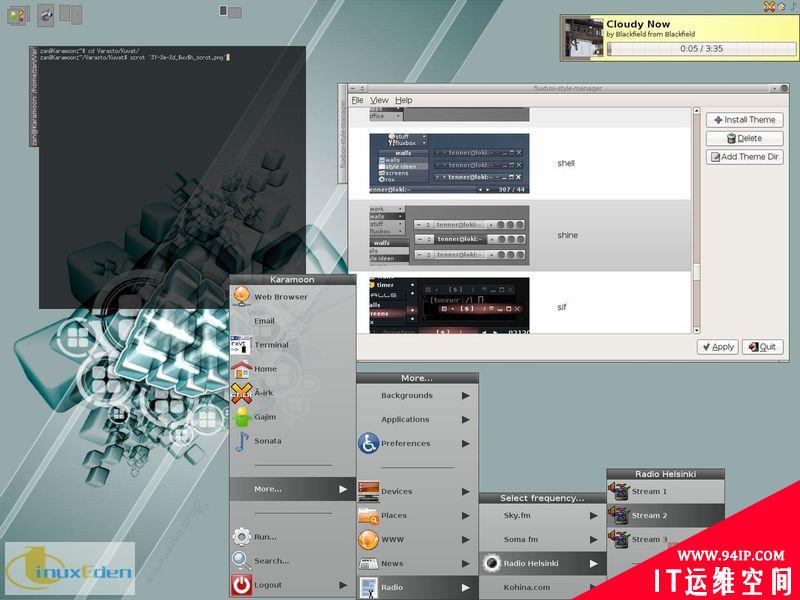Click Delete theme button
Image resolution: width=800 pixels, height=600 pixels.
coord(745,138)
